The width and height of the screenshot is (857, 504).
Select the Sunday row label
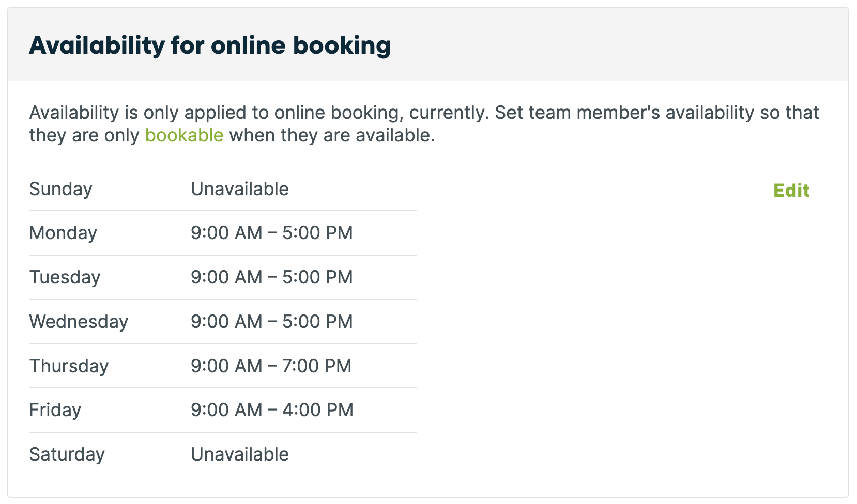click(x=60, y=189)
